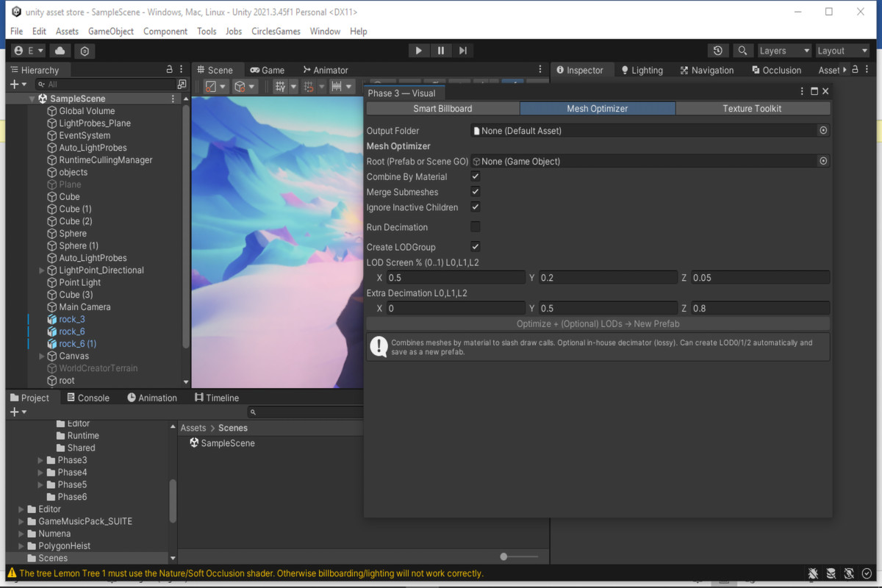882x588 pixels.
Task: Open the cloud services icon
Action: coord(60,51)
